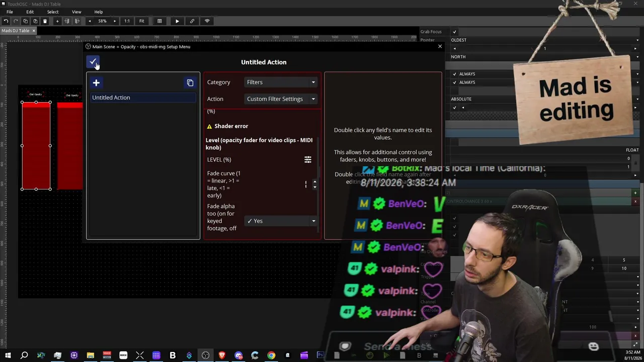Image resolution: width=644 pixels, height=362 pixels.
Task: Open OBS Studio from the taskbar
Action: (x=206, y=355)
